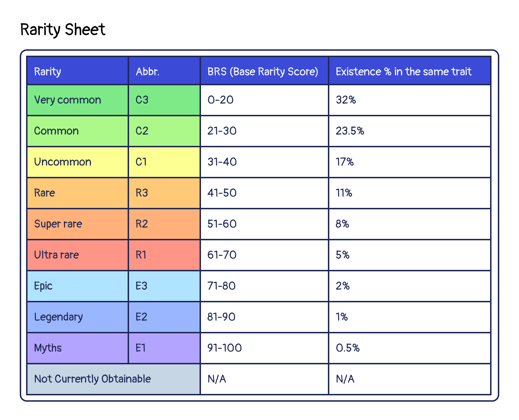Select the purple Myths cell
The height and width of the screenshot is (420, 519).
point(78,348)
